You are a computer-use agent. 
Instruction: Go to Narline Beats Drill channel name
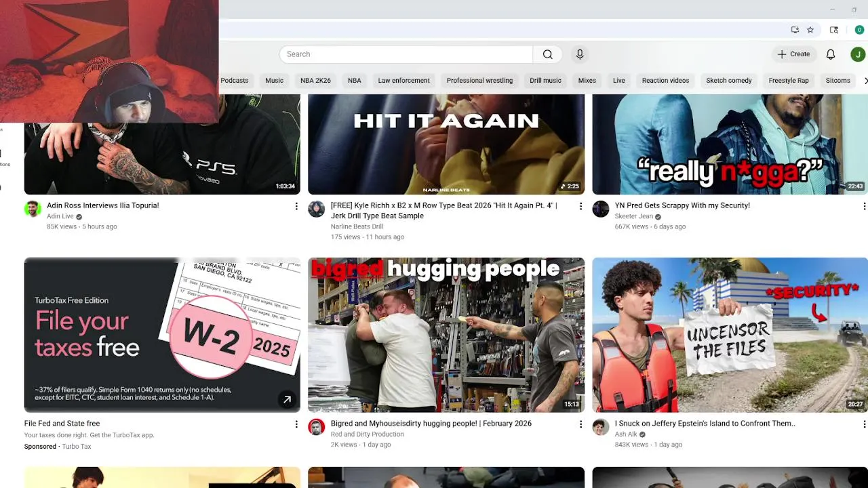(x=357, y=227)
